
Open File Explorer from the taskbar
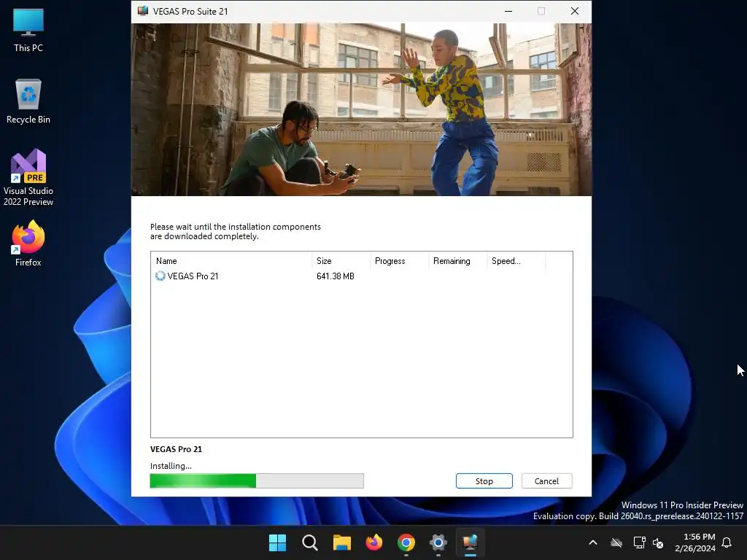point(341,542)
